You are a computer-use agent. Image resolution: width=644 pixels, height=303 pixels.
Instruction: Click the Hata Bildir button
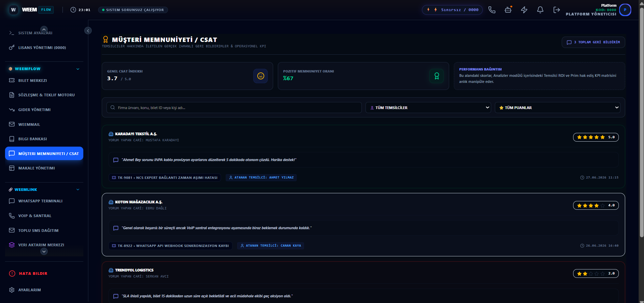click(x=44, y=273)
